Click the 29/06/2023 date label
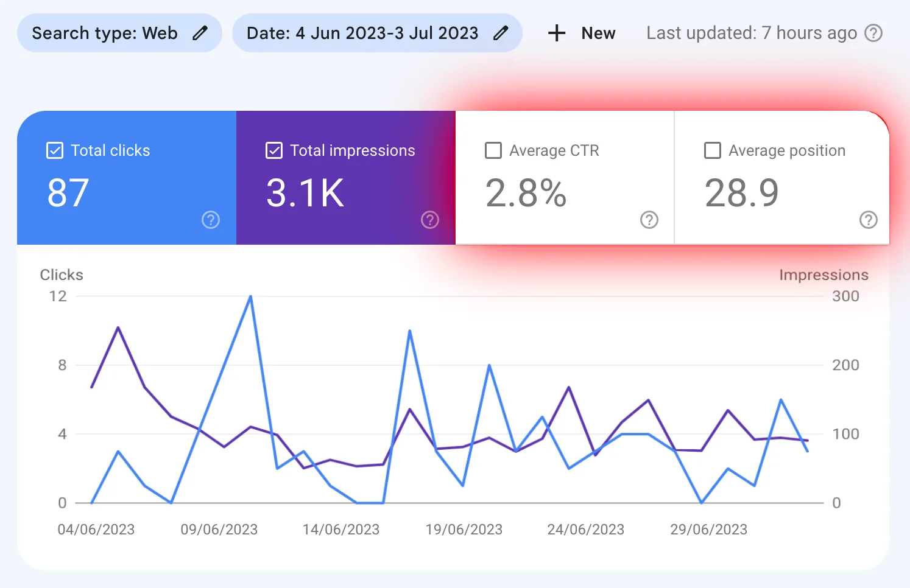The width and height of the screenshot is (910, 588). tap(709, 530)
